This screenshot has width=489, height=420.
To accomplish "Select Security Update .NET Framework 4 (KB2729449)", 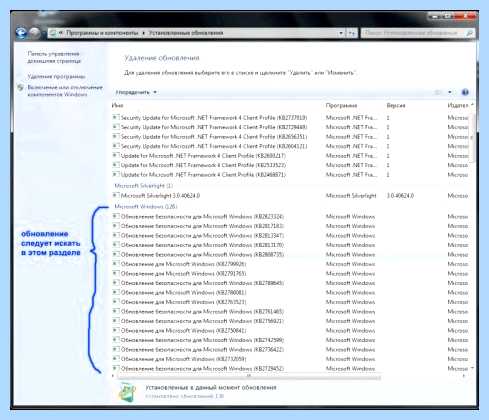I will click(x=214, y=127).
